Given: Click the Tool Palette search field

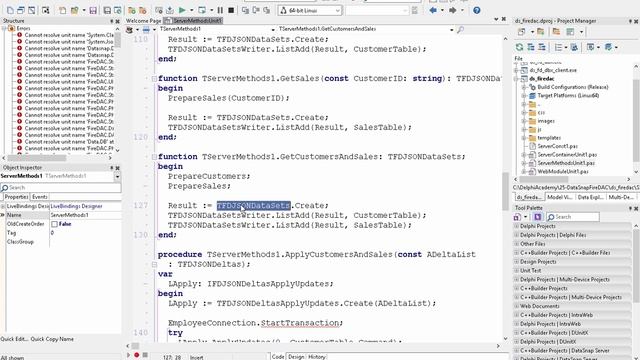Looking at the screenshot, I should coord(573,217).
